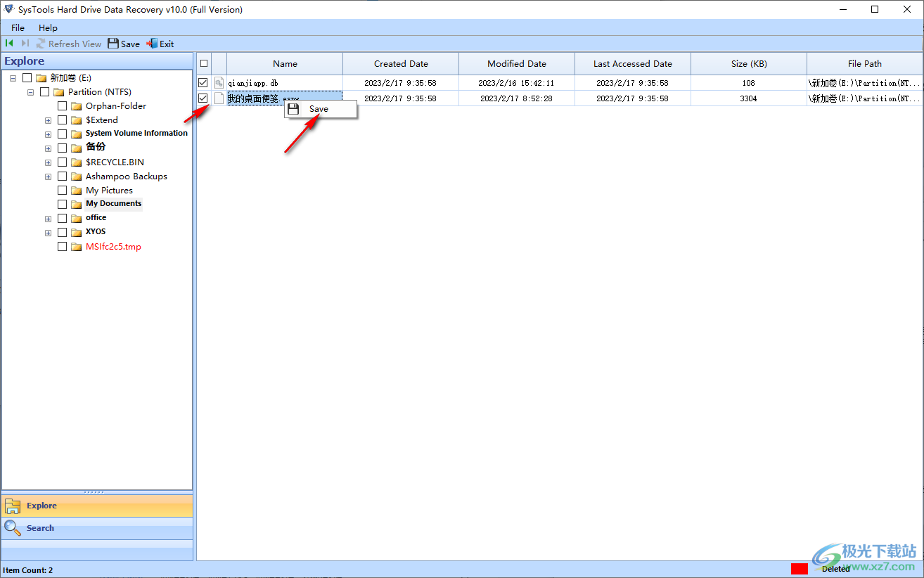This screenshot has height=578, width=924.
Task: Sort by Last Accessed Date column header
Action: (633, 63)
